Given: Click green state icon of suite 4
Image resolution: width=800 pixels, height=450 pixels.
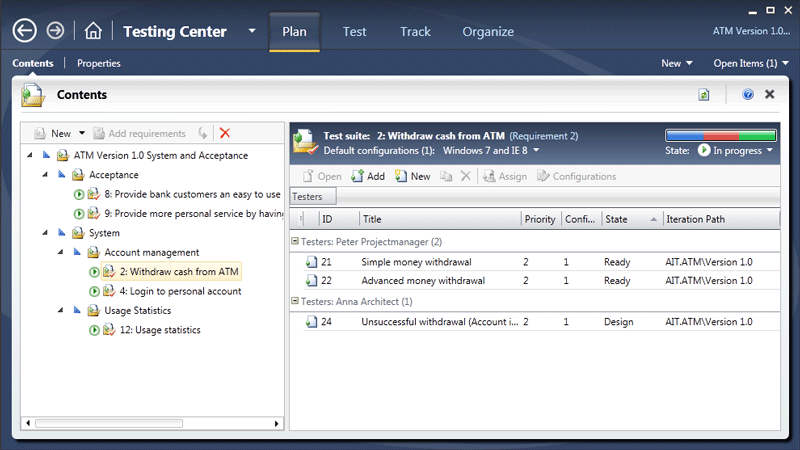Looking at the screenshot, I should pos(94,291).
